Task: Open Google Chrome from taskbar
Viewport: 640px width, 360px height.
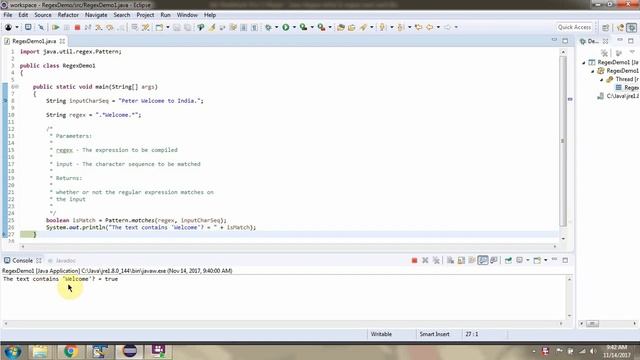Action: tap(70, 351)
